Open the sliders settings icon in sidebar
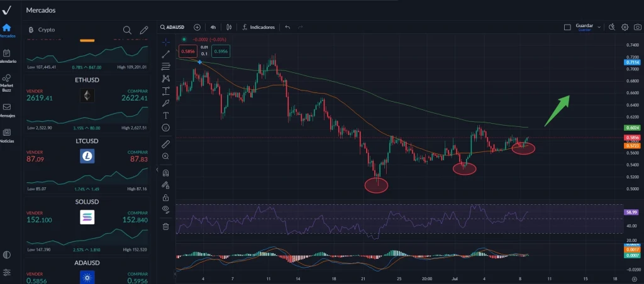644x284 pixels. pos(6,273)
